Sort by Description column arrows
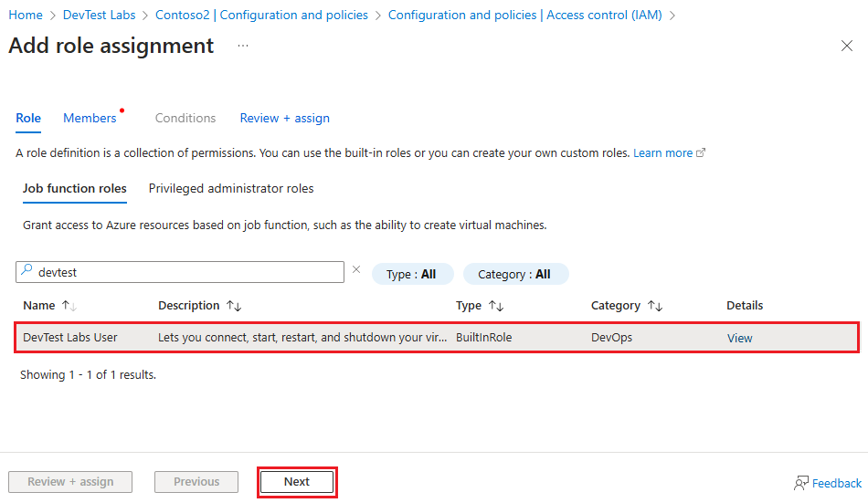This screenshot has width=868, height=503. pos(234,306)
